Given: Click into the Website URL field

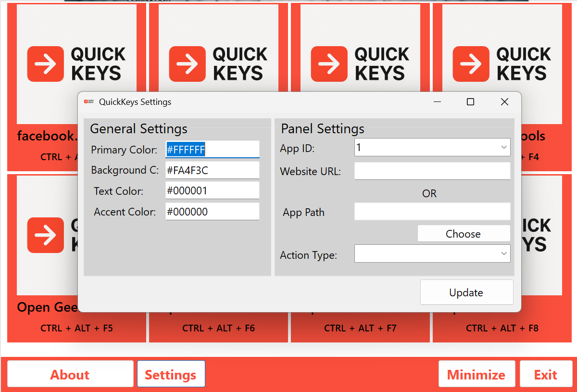Looking at the screenshot, I should (432, 171).
